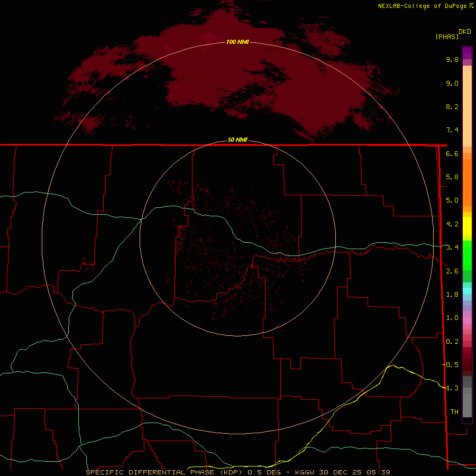Pick the pink band beside 1.0

(x=467, y=321)
